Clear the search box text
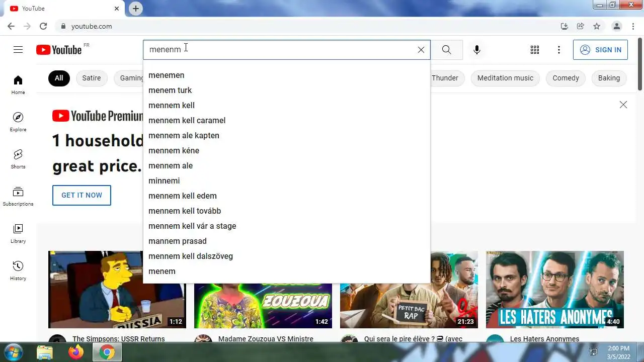The image size is (644, 362). point(421,50)
